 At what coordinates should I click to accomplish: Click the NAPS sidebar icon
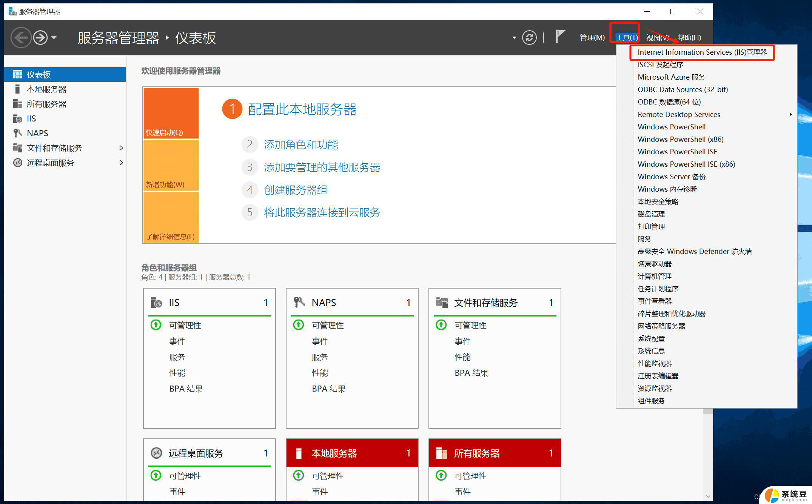click(x=17, y=133)
